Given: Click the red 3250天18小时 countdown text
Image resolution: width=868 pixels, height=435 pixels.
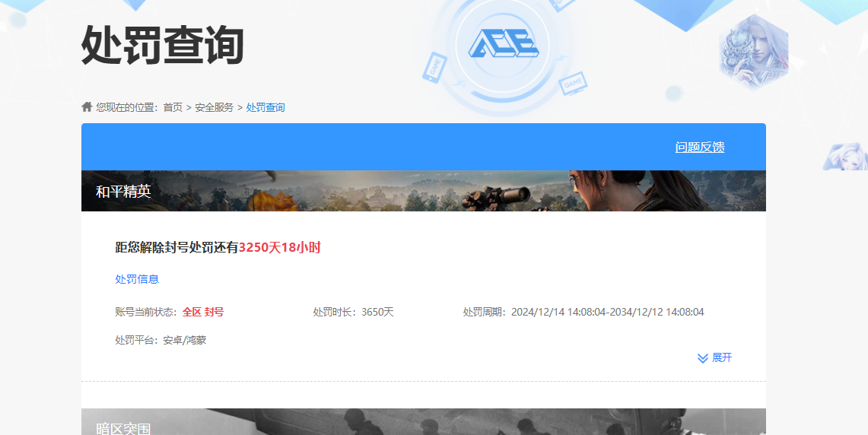Looking at the screenshot, I should click(x=279, y=247).
